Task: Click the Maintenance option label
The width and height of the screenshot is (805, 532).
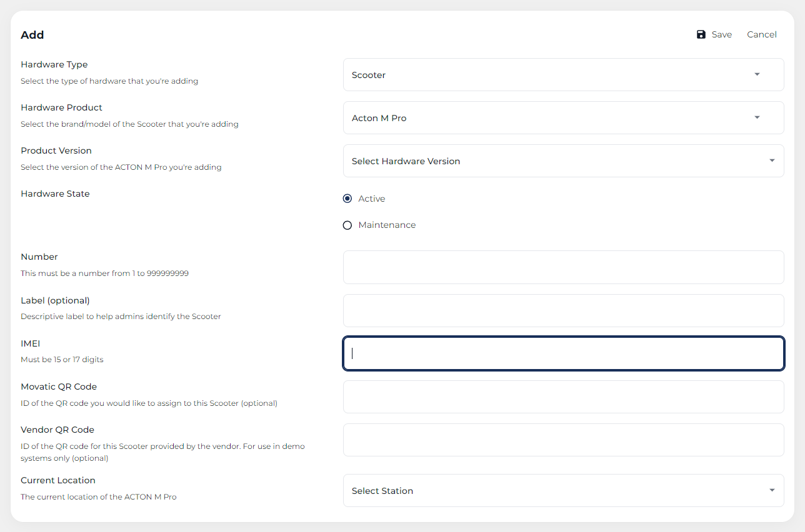Action: [387, 225]
